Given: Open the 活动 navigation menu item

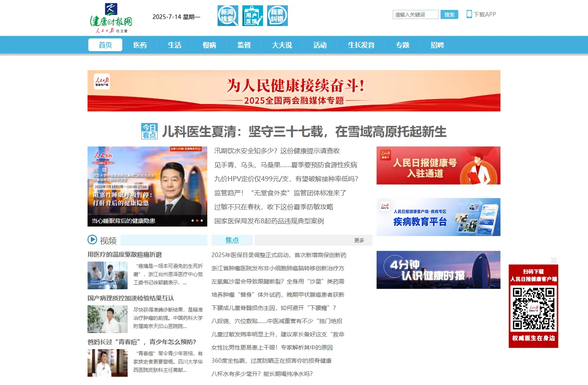Looking at the screenshot, I should tap(320, 45).
